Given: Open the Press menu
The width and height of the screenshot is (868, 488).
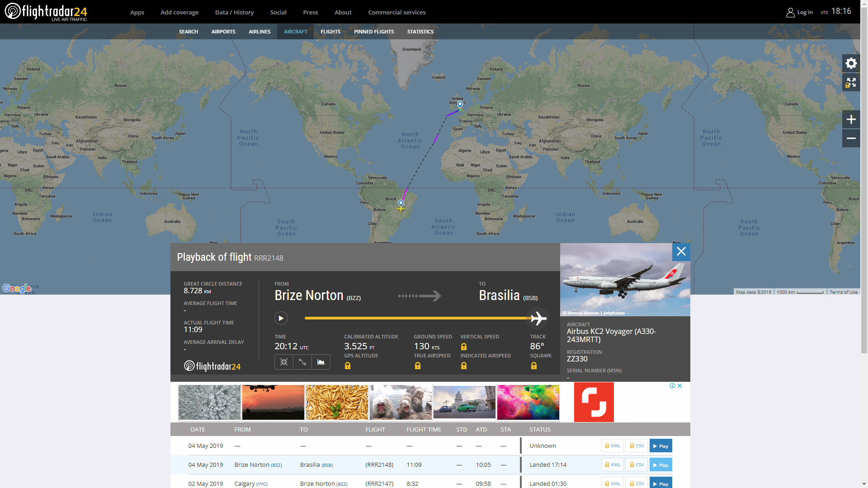Looking at the screenshot, I should click(311, 12).
